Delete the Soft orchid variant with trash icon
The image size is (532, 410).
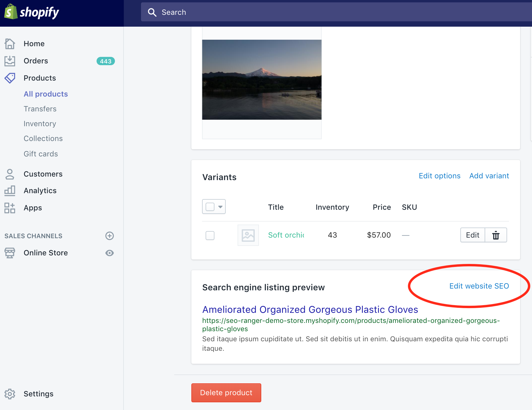(x=496, y=235)
